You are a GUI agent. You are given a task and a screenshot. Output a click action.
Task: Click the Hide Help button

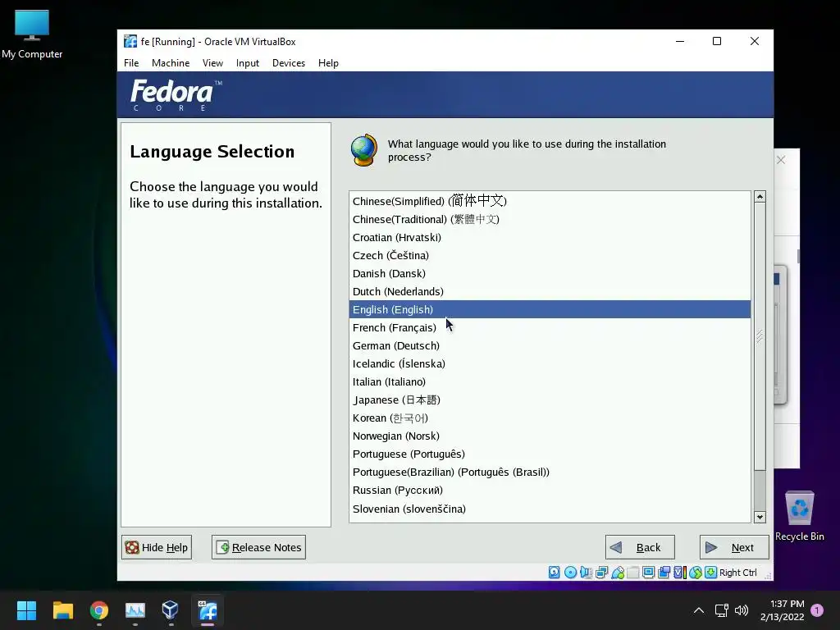[157, 547]
